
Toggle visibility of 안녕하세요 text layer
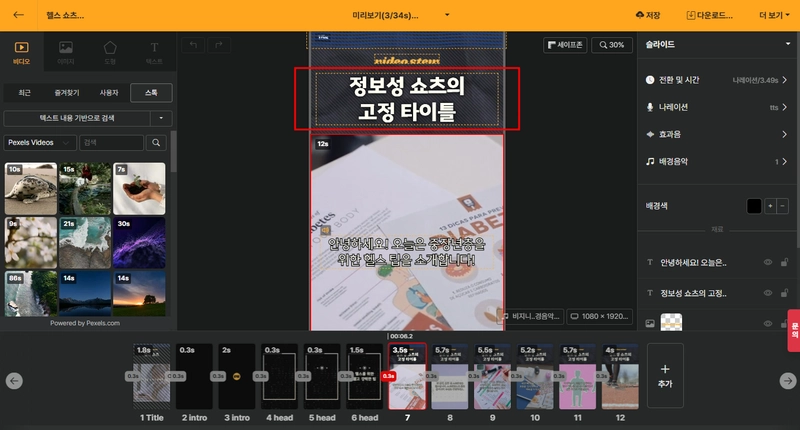(x=767, y=262)
